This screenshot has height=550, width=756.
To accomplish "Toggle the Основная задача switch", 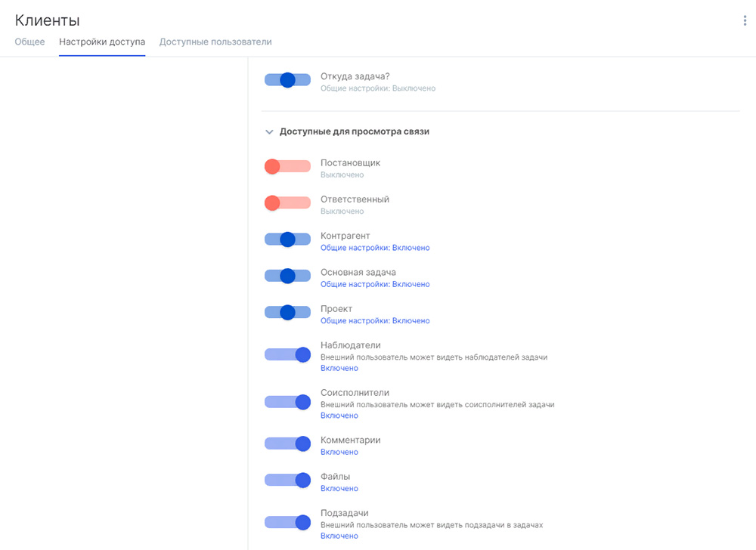I will [287, 276].
